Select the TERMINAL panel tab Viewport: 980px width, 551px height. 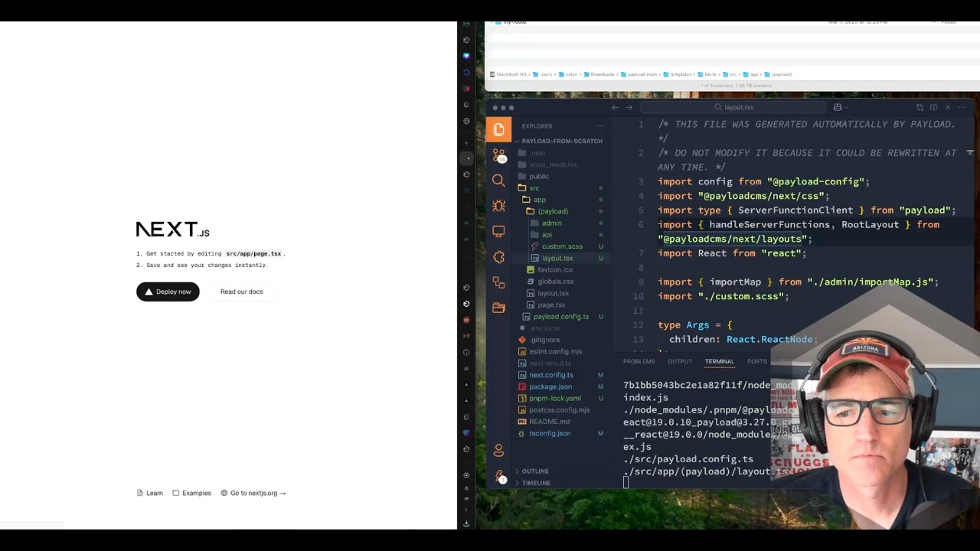click(x=719, y=361)
